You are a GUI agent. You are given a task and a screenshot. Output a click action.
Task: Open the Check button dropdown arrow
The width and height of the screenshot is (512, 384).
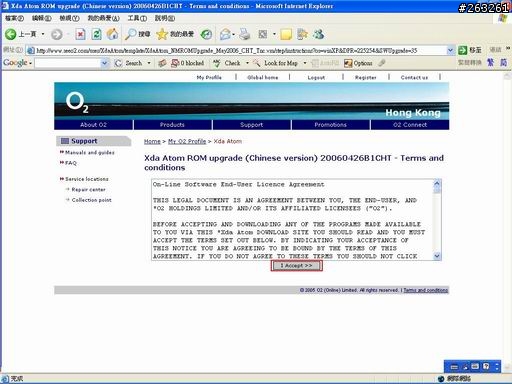click(247, 63)
